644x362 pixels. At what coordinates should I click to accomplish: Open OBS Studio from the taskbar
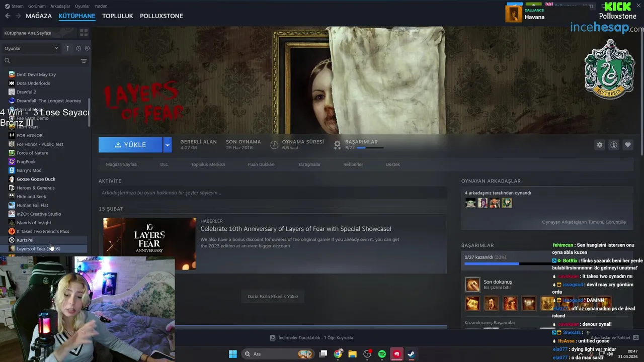pyautogui.click(x=367, y=354)
